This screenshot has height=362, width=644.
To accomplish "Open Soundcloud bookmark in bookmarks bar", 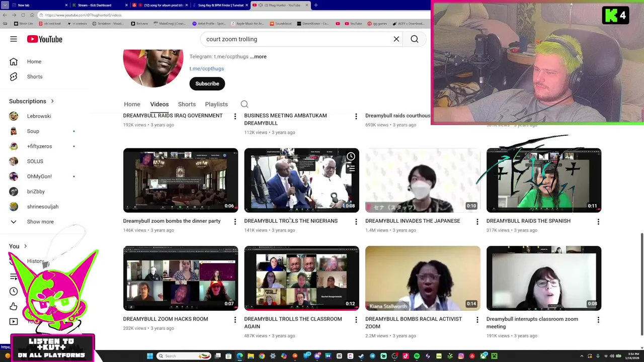I will click(281, 24).
